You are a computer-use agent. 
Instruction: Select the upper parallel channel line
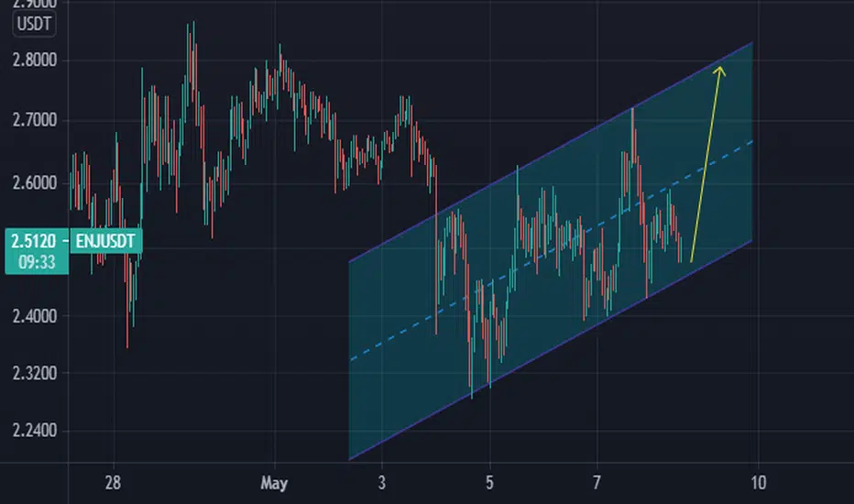[552, 151]
